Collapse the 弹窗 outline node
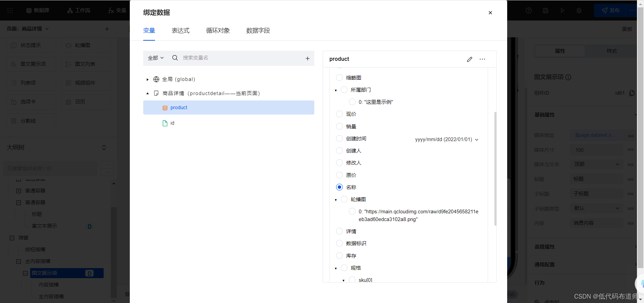Image resolution: width=644 pixels, height=303 pixels. tap(12, 238)
